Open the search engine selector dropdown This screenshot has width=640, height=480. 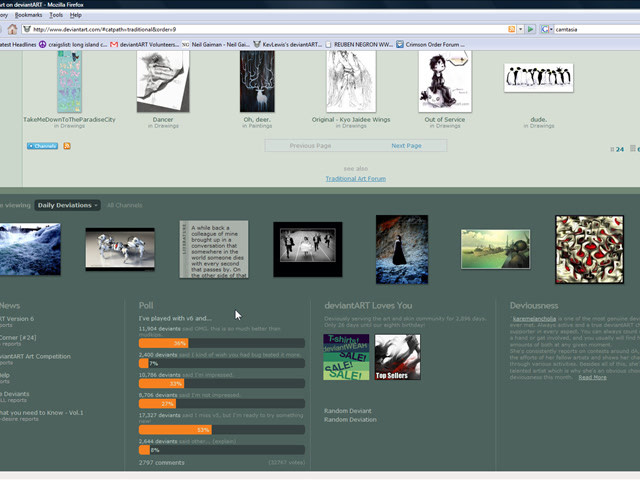click(x=547, y=29)
